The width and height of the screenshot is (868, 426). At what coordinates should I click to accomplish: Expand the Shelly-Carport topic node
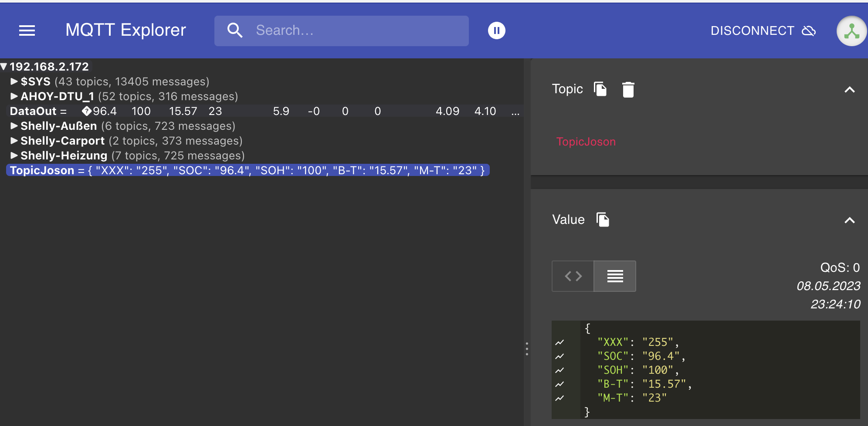pyautogui.click(x=14, y=141)
